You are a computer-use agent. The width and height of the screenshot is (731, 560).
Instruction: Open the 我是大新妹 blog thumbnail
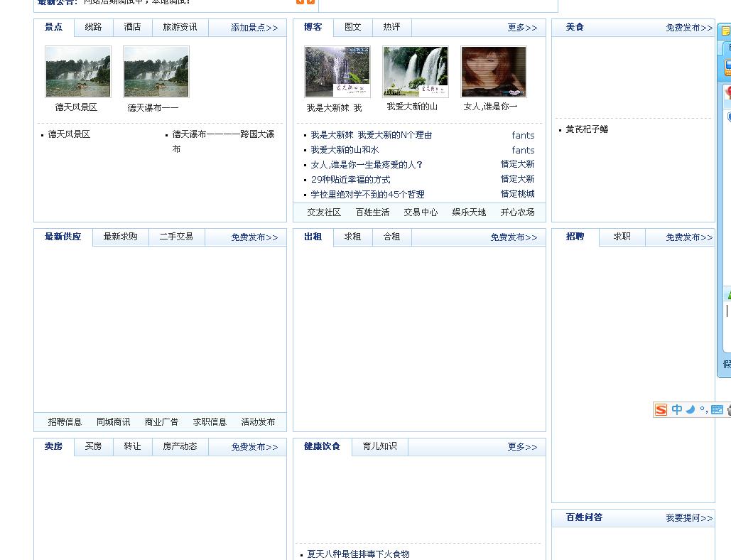[x=337, y=71]
